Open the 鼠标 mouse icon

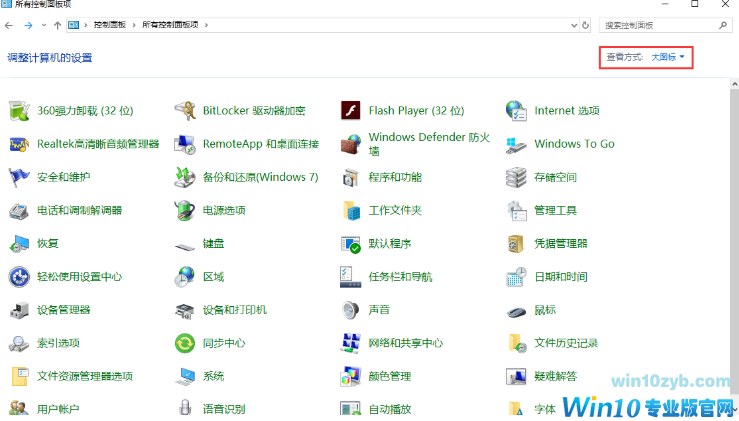(x=516, y=312)
